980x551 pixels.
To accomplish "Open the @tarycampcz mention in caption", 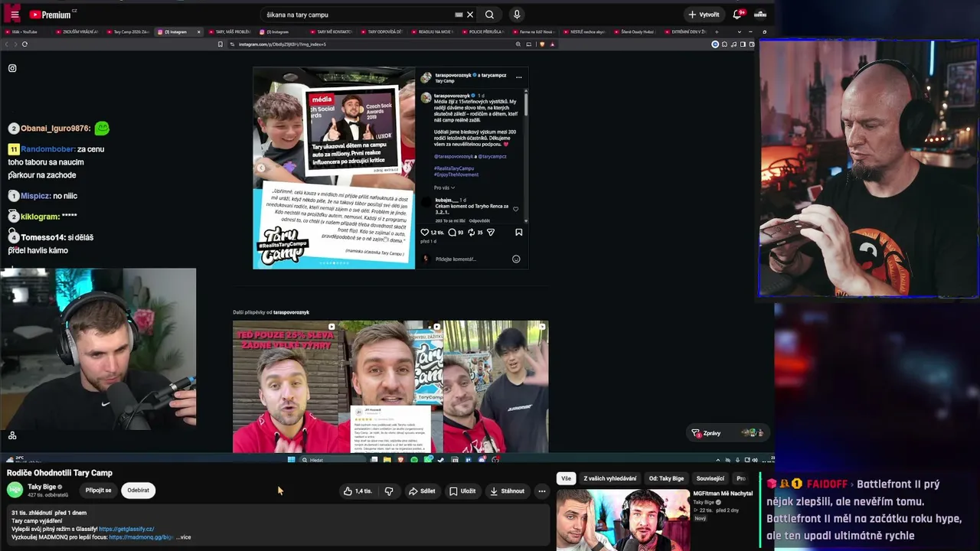I will click(x=492, y=156).
